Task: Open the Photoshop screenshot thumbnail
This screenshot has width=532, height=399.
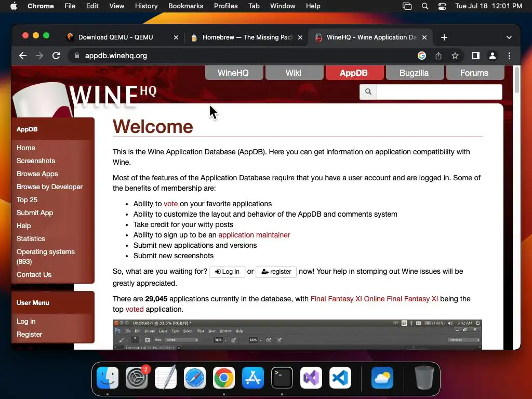Action: click(x=297, y=335)
